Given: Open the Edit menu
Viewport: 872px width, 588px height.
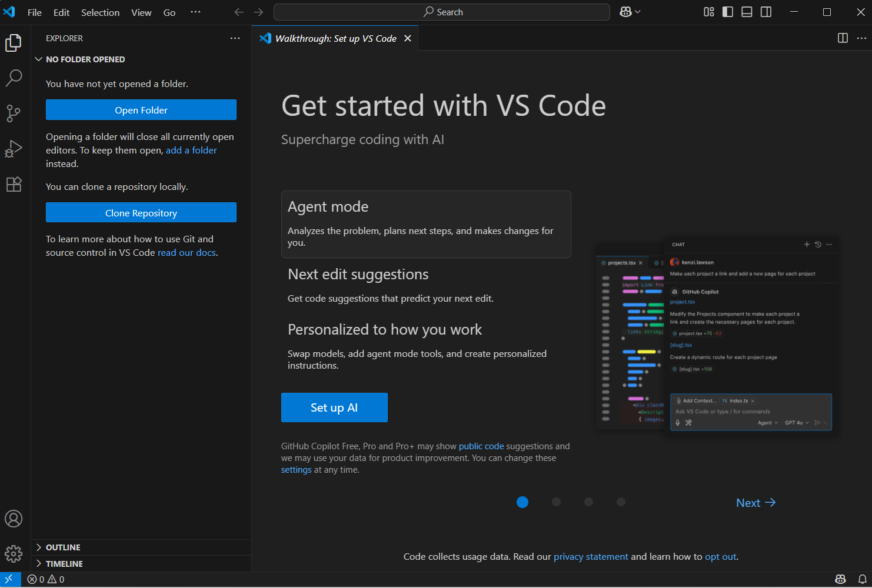Looking at the screenshot, I should click(61, 12).
